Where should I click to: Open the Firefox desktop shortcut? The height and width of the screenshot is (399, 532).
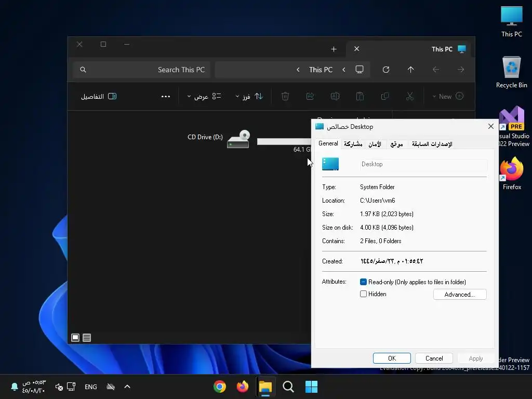512,174
